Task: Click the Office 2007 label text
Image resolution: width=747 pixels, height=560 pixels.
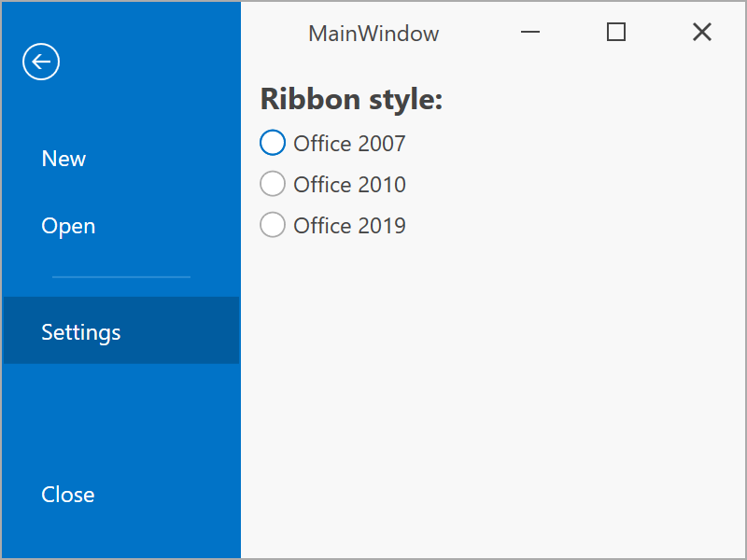Action: 349,143
